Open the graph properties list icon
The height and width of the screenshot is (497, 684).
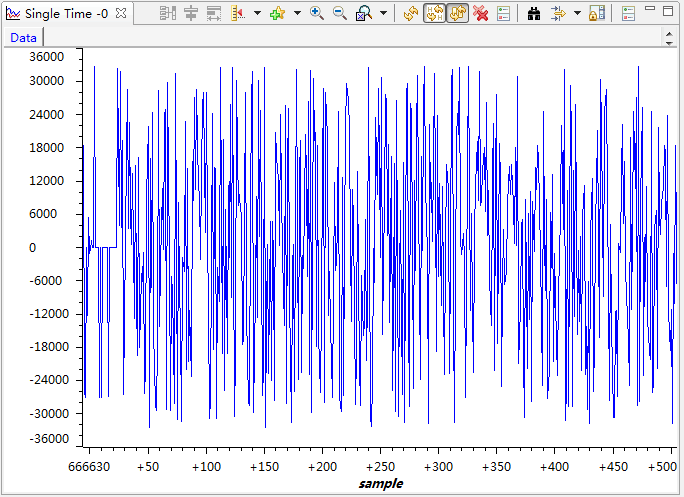[x=503, y=14]
